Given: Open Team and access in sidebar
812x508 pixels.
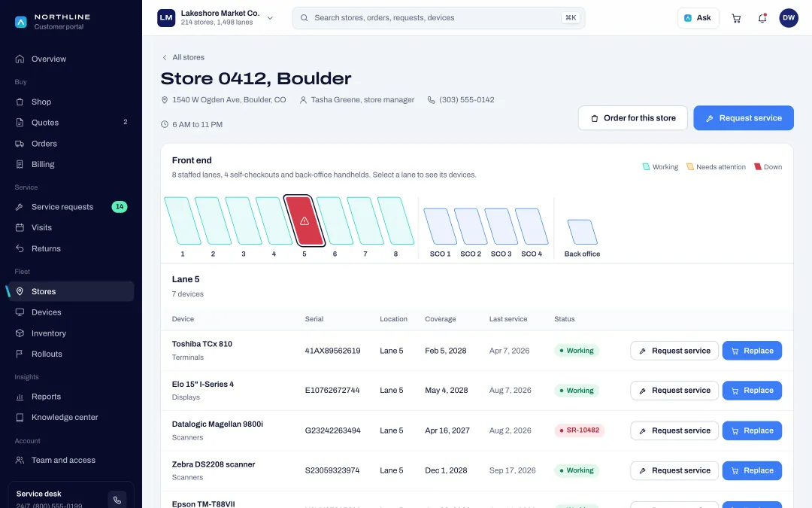Looking at the screenshot, I should (x=71, y=461).
